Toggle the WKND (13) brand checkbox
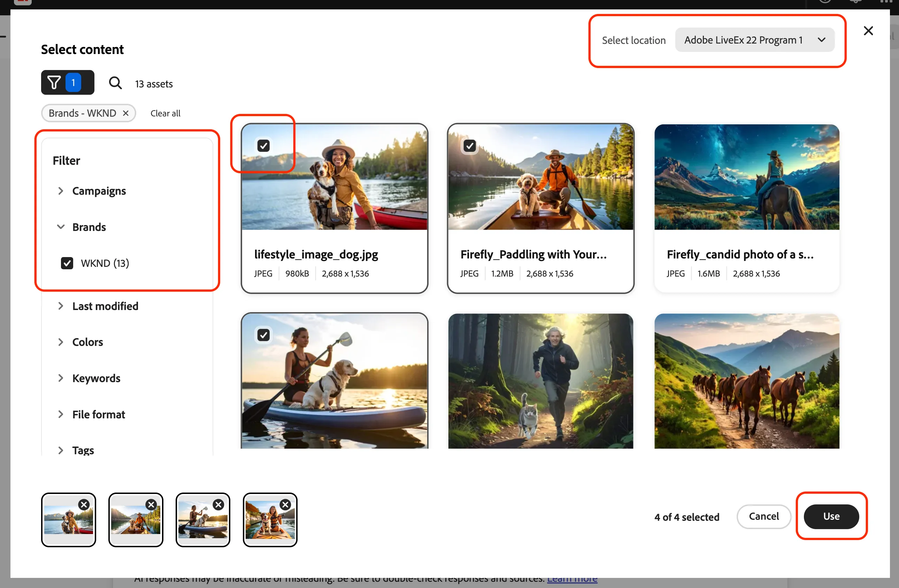899x588 pixels. pos(67,263)
